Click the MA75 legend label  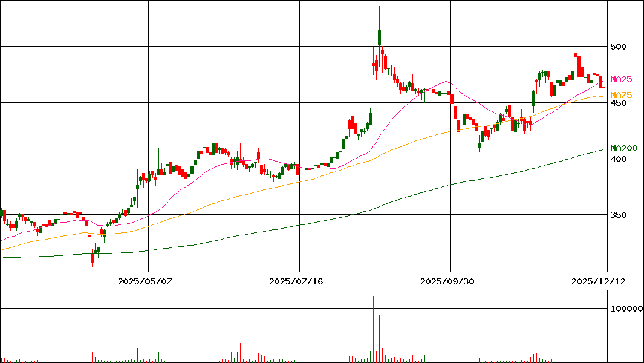621,95
